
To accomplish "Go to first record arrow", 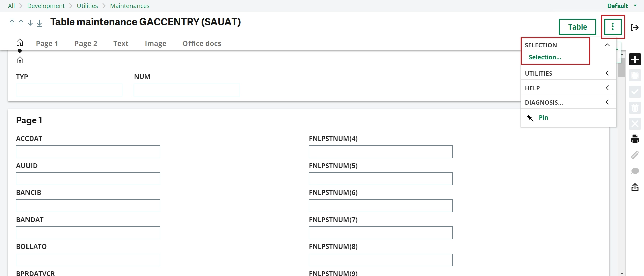I will click(x=12, y=22).
